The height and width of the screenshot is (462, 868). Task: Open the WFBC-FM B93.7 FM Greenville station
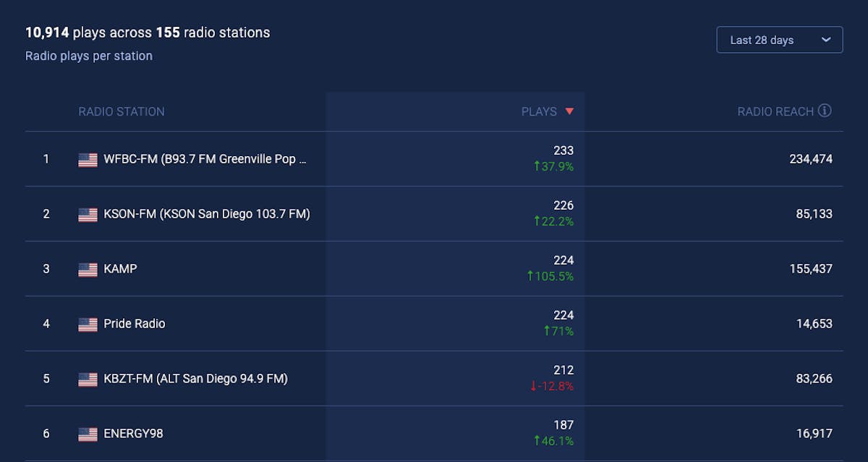[205, 159]
